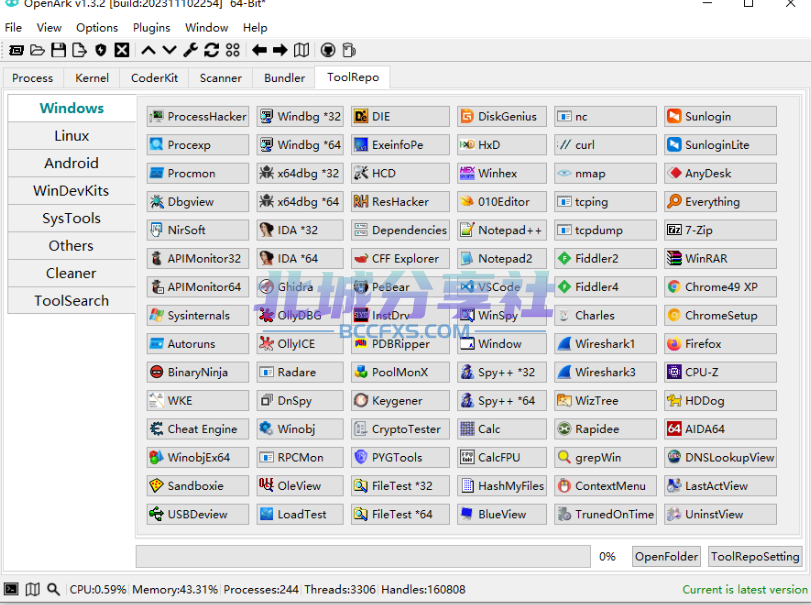This screenshot has width=811, height=605.
Task: Launch WinRAR tool
Action: click(720, 258)
